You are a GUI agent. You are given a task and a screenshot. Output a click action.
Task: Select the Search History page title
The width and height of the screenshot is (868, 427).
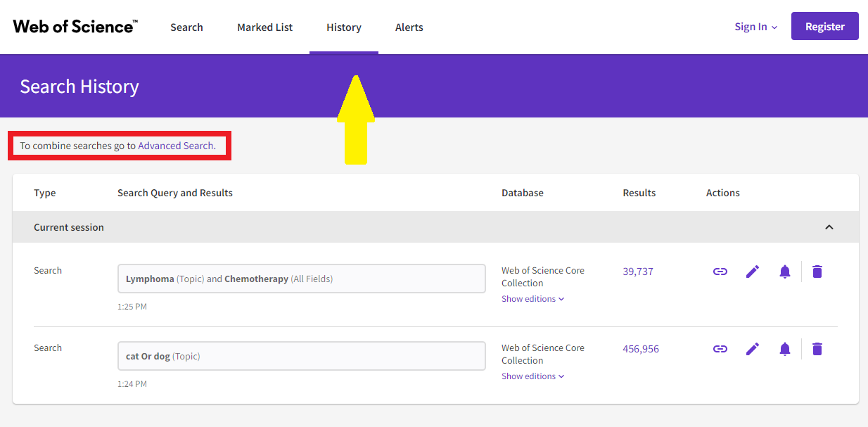coord(79,87)
